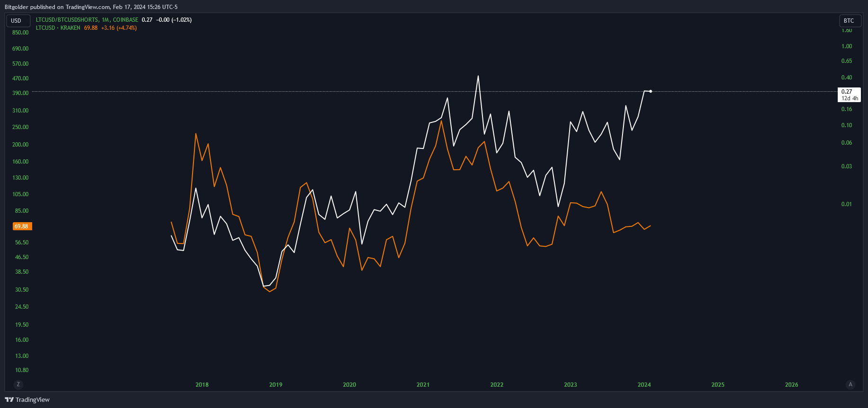Image resolution: width=868 pixels, height=408 pixels.
Task: Click the +3.16 (+4.74%) change value
Action: pos(119,28)
